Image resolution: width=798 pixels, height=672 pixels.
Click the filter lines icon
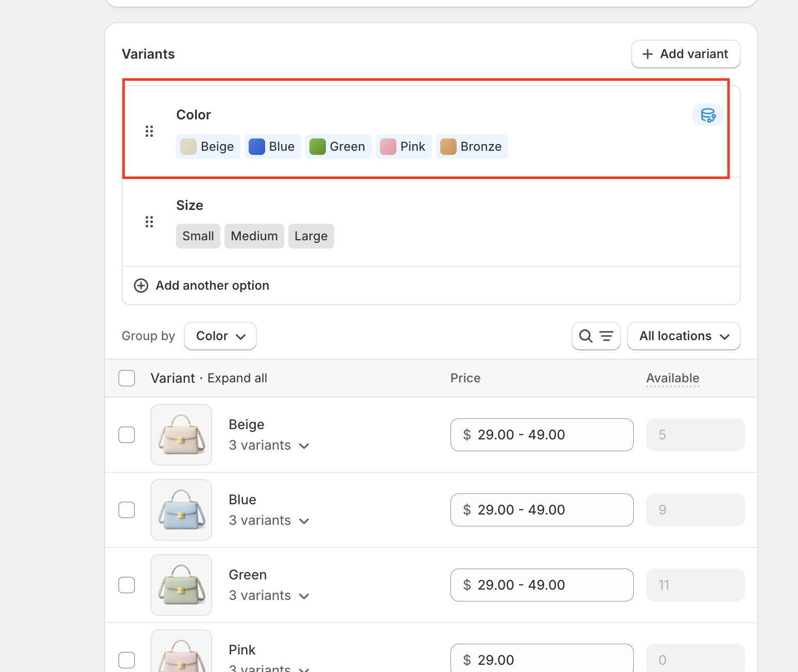pyautogui.click(x=606, y=336)
